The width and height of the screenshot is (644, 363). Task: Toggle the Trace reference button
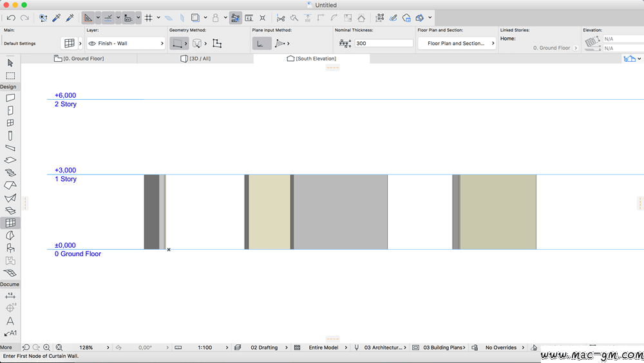(195, 18)
